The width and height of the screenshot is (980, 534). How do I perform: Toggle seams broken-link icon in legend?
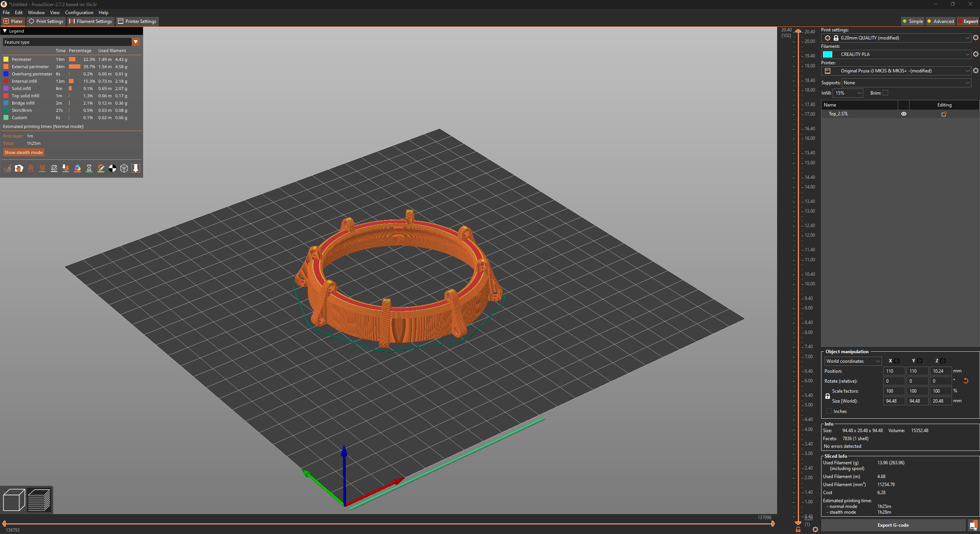pos(54,169)
